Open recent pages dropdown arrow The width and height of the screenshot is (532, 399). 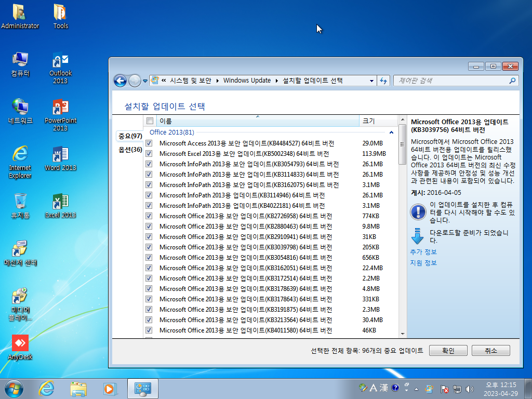(x=145, y=81)
